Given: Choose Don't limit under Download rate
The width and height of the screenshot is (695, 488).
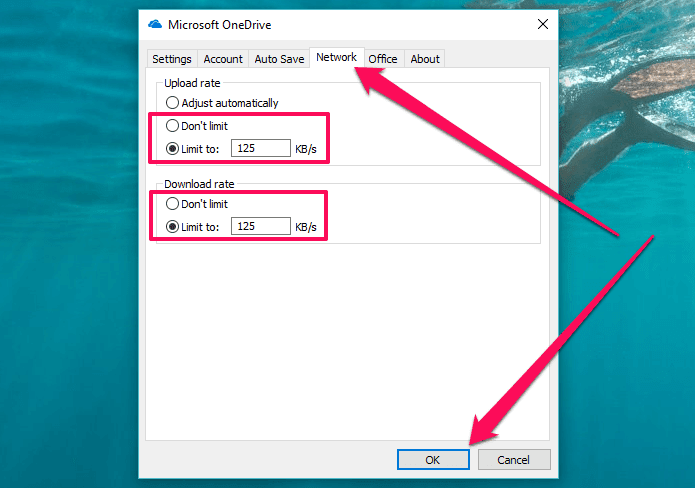Looking at the screenshot, I should click(197, 204).
